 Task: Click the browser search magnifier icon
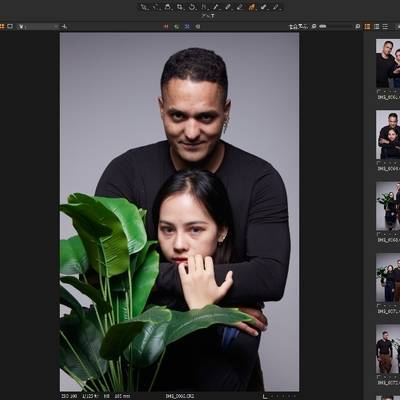(358, 26)
